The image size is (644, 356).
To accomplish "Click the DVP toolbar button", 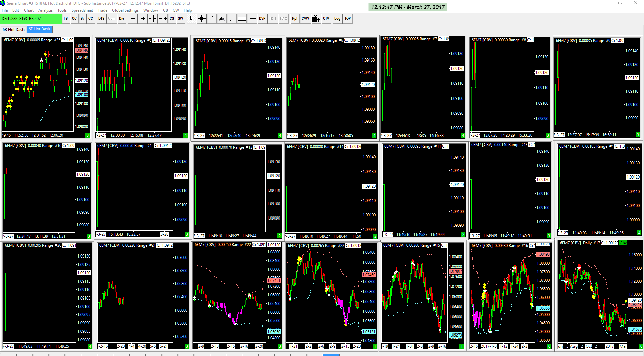I will 262,19.
